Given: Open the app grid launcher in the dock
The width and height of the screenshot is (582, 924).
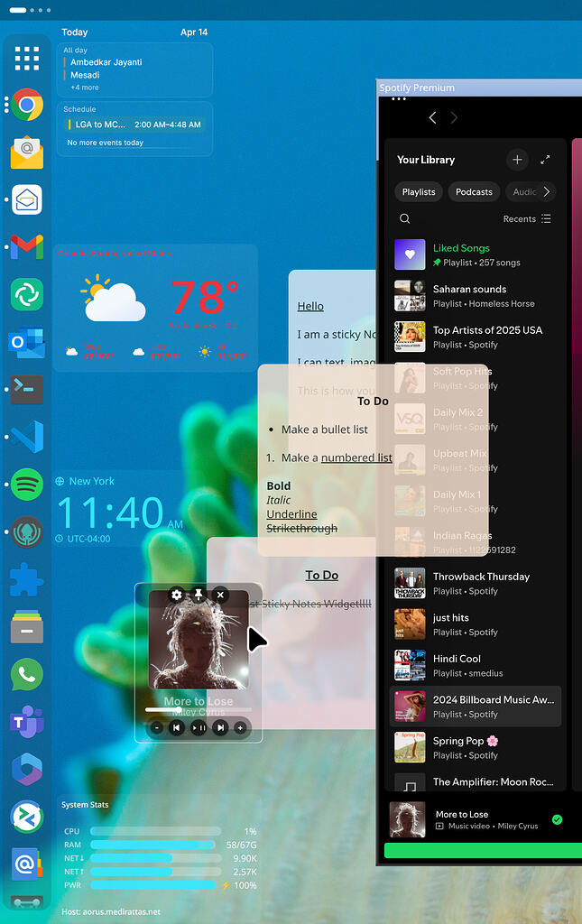Looking at the screenshot, I should [x=27, y=59].
